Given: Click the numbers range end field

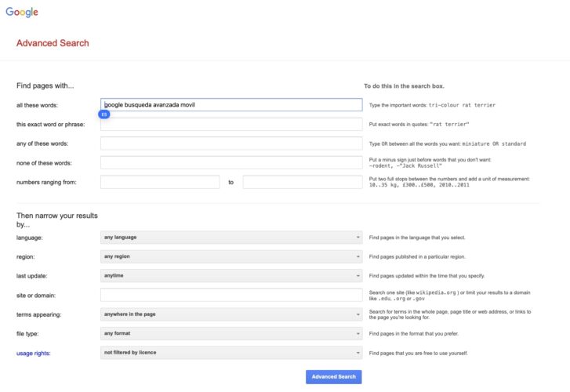Looking at the screenshot, I should pos(303,182).
